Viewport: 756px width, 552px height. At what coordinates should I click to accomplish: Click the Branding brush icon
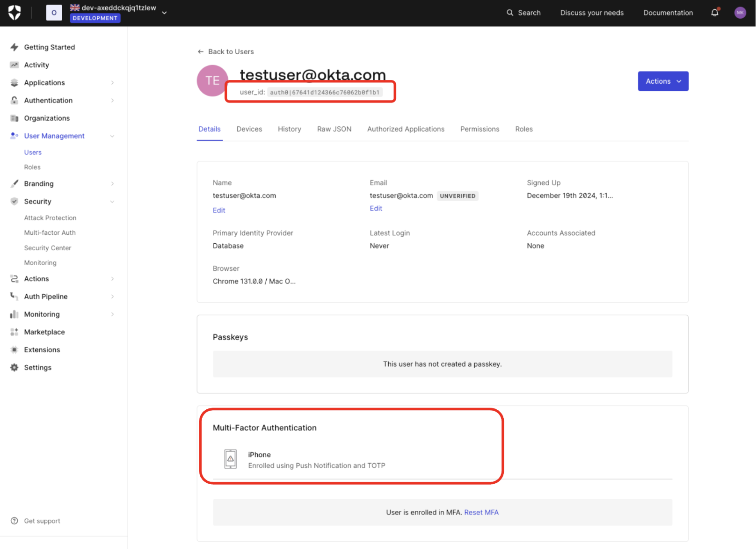click(x=15, y=184)
